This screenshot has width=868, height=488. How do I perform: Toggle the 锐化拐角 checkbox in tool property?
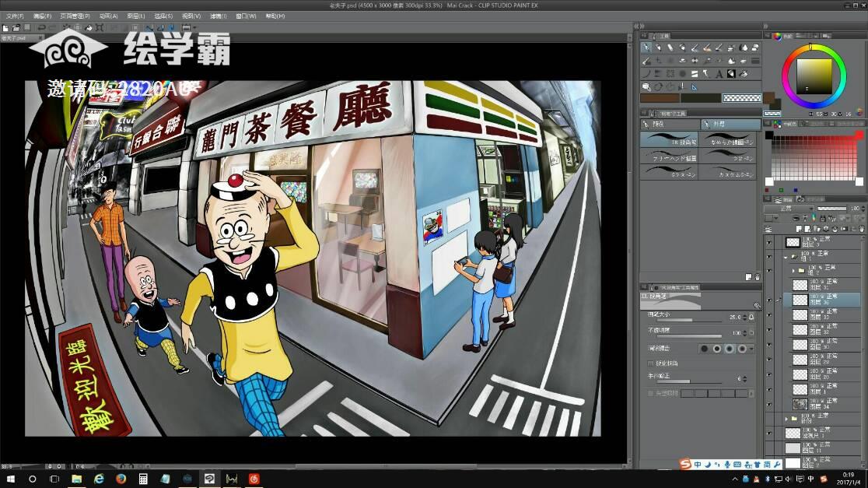click(650, 363)
